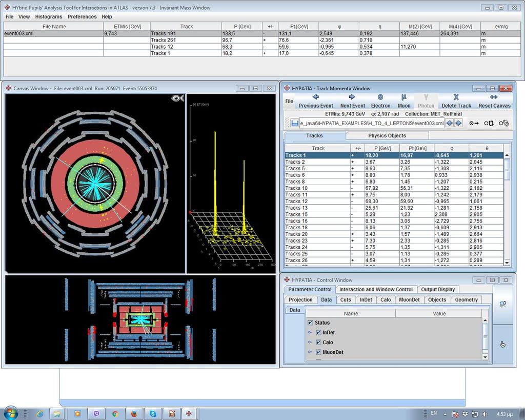This screenshot has height=420, width=525.
Task: Click the hand pick tool in Control Window
Action: 502,344
